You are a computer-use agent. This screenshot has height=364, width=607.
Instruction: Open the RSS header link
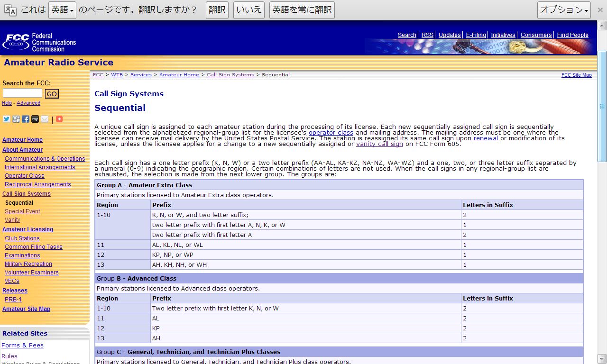click(427, 35)
